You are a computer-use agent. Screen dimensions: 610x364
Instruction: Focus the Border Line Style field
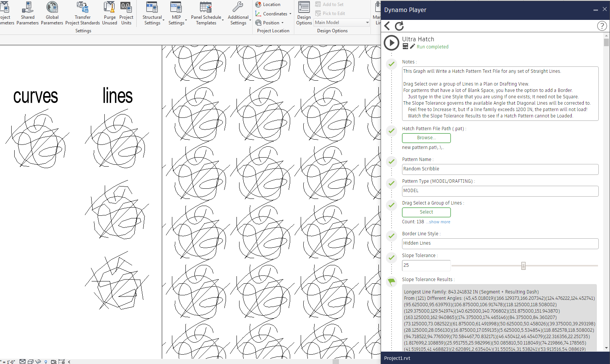(x=500, y=244)
